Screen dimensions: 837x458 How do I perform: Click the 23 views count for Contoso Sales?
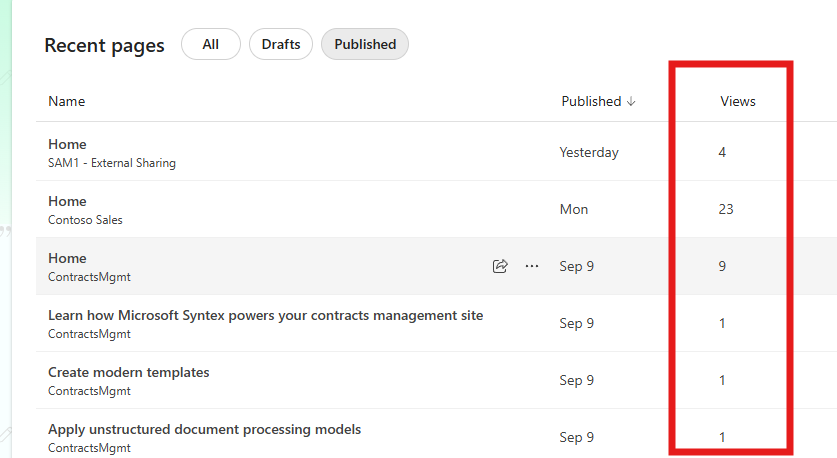[726, 210]
